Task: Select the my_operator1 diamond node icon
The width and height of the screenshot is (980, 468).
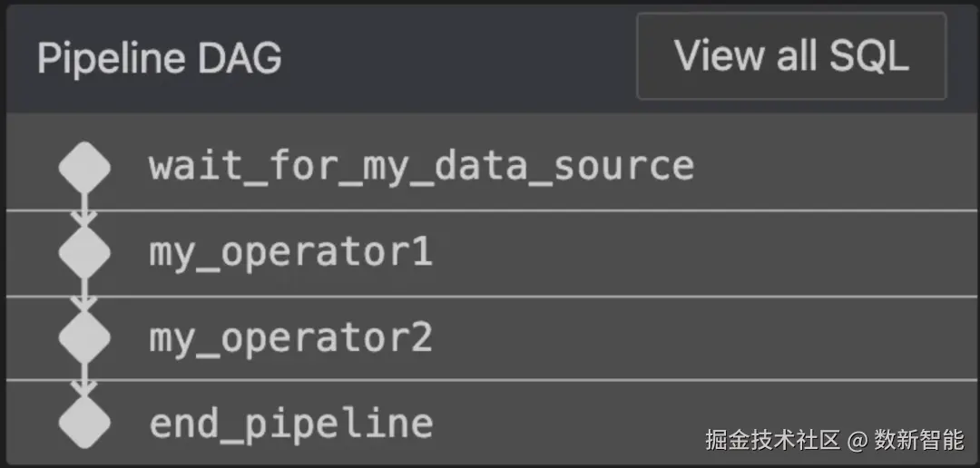Action: tap(84, 253)
